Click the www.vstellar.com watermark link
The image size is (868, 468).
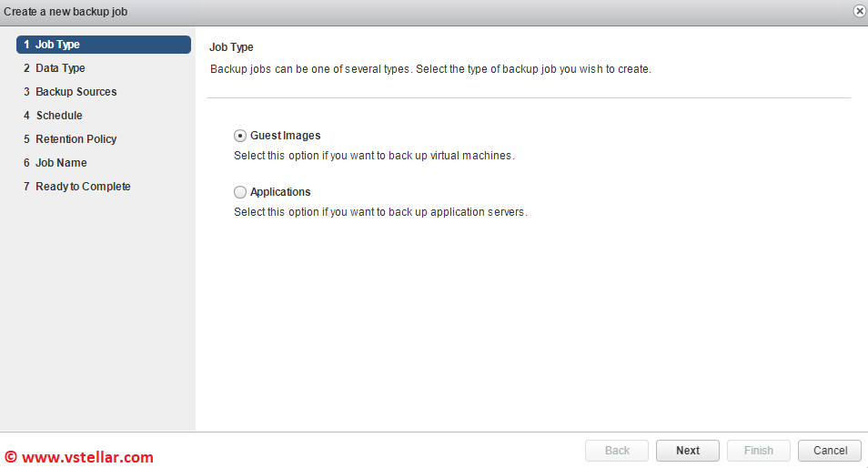coord(86,457)
